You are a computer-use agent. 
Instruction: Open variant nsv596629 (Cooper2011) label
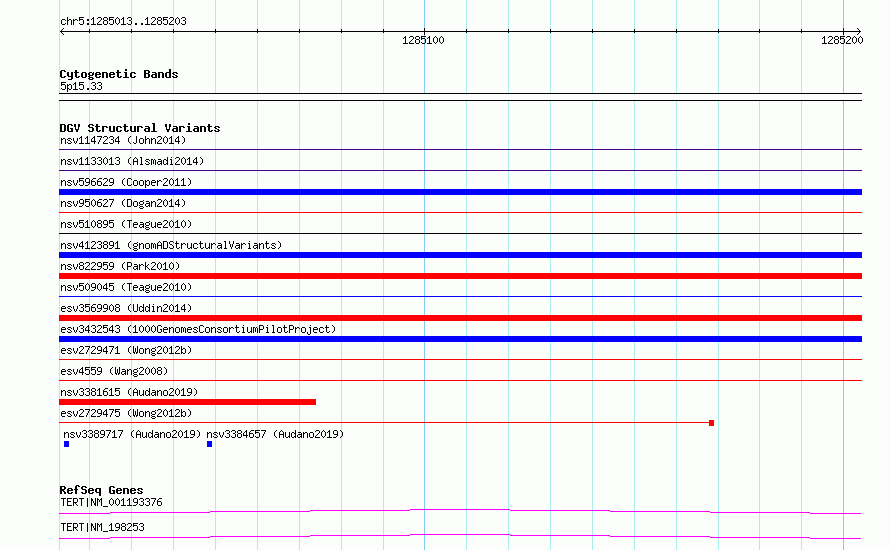tap(126, 182)
